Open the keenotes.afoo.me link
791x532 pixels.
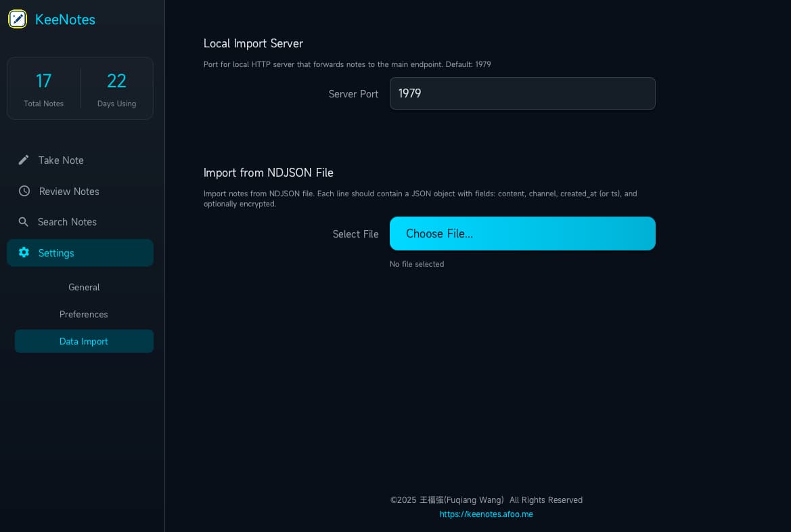coord(486,514)
